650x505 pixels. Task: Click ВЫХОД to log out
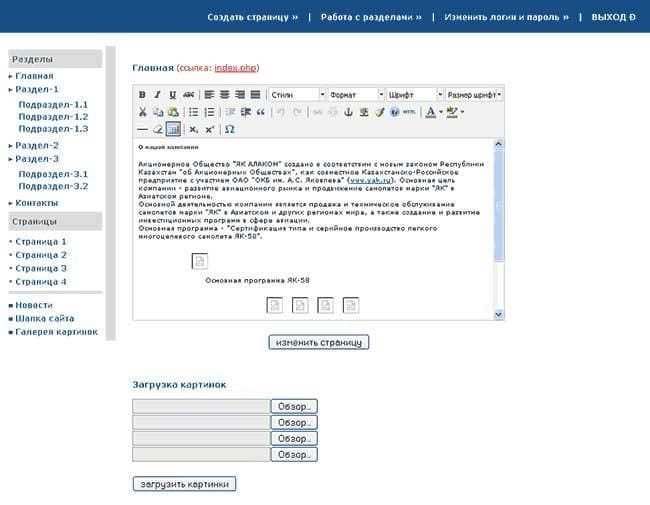click(x=614, y=17)
